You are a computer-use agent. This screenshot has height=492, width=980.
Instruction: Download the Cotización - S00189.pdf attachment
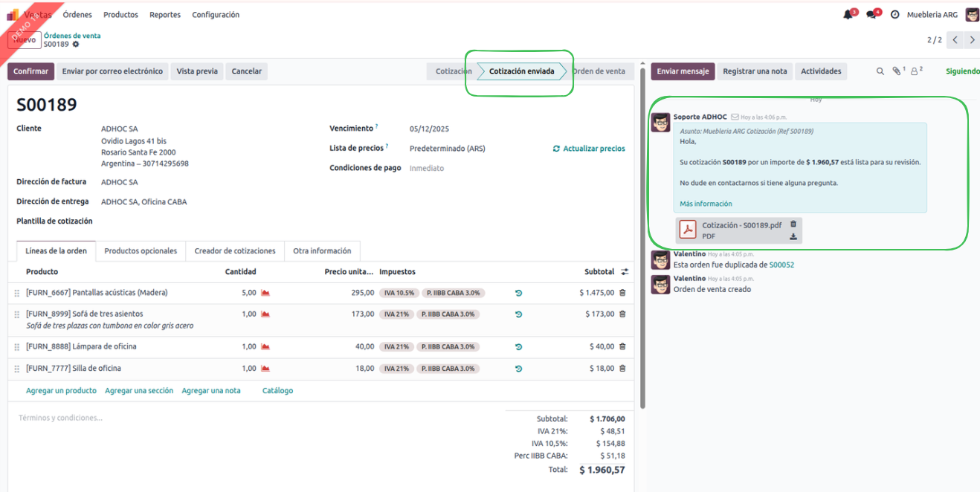point(793,237)
